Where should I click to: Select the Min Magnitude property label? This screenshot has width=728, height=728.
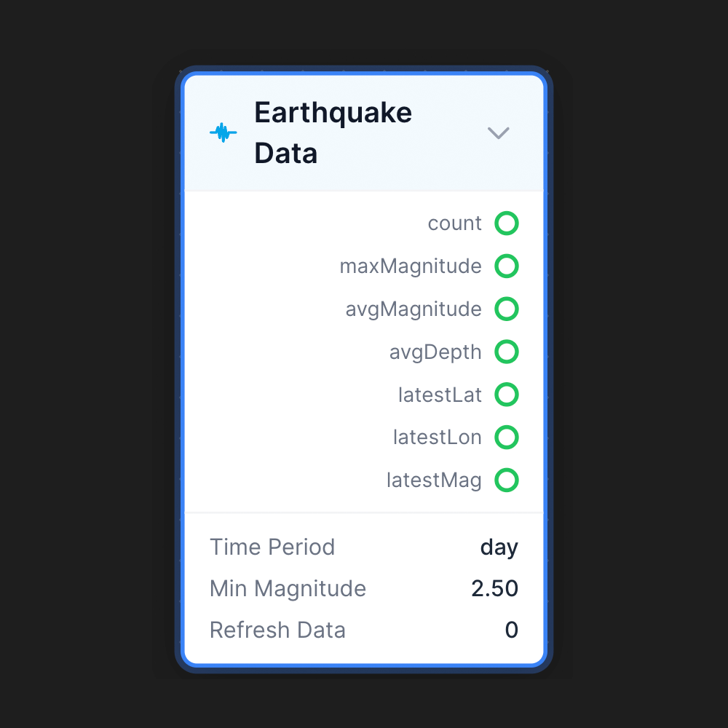pos(288,588)
